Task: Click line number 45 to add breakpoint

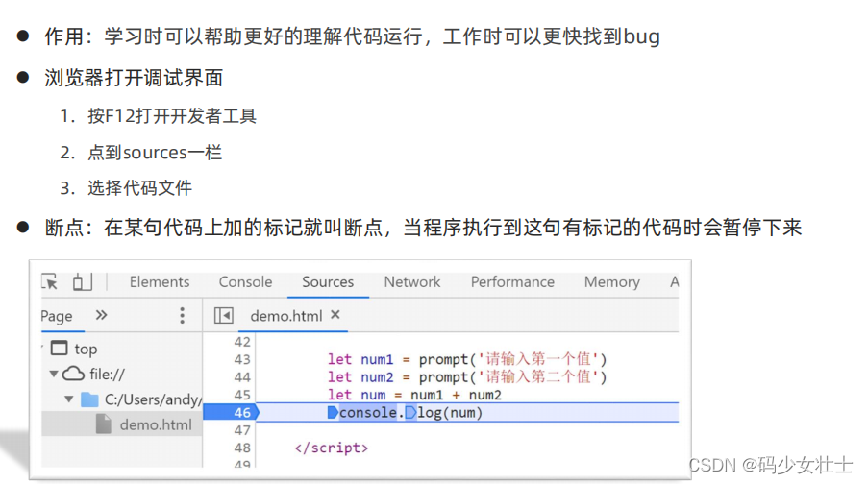Action: tap(242, 395)
